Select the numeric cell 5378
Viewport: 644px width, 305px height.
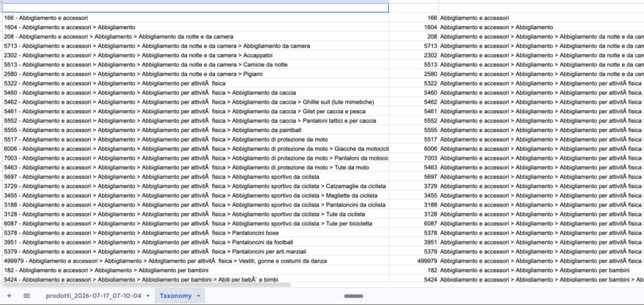click(x=414, y=233)
